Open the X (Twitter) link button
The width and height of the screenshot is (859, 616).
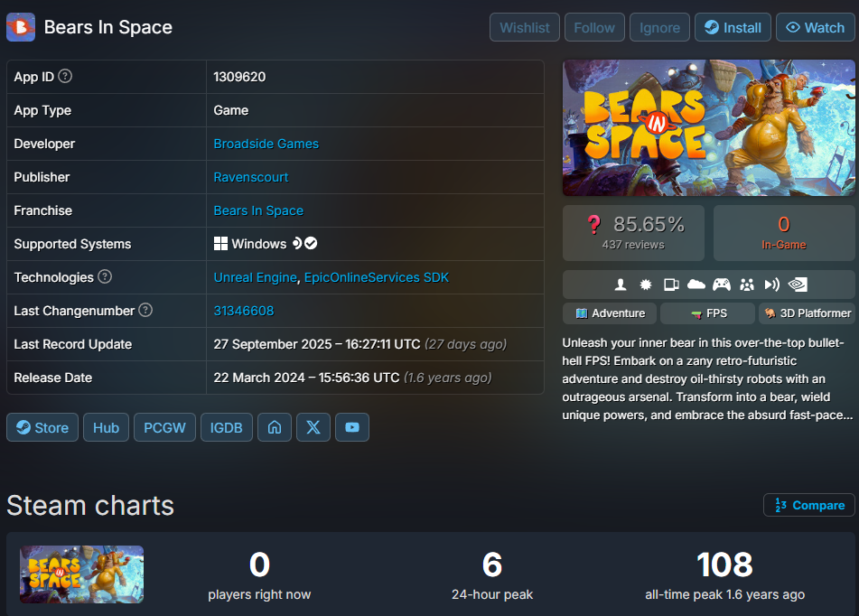click(313, 427)
